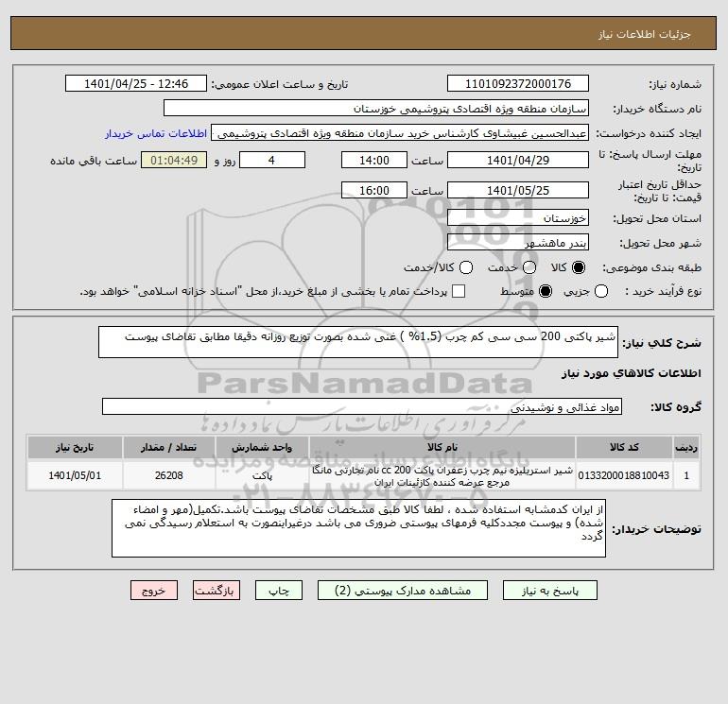Click the announcement date field 1401/04/25 - 12:46
Screen dimensions: 728x704
pyautogui.click(x=136, y=83)
